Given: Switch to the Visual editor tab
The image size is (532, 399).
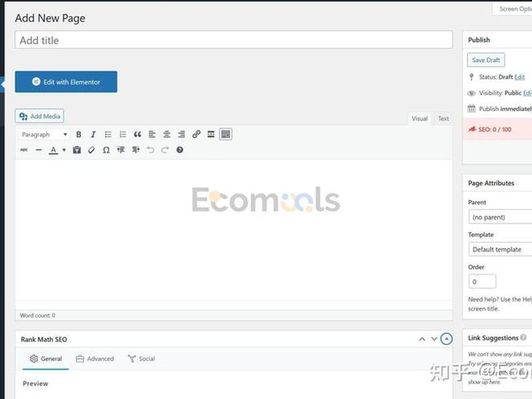Looking at the screenshot, I should [420, 119].
